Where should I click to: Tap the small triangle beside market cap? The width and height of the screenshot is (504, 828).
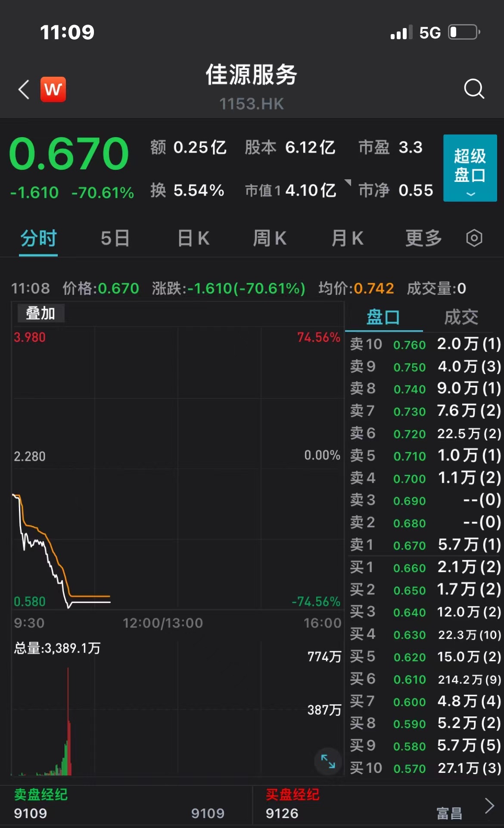click(348, 182)
